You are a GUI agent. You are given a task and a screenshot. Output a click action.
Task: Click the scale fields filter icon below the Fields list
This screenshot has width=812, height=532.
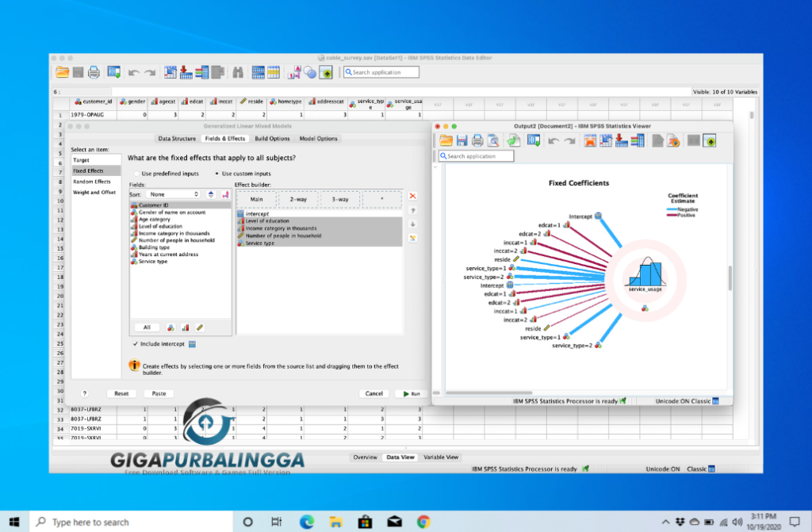pos(199,327)
